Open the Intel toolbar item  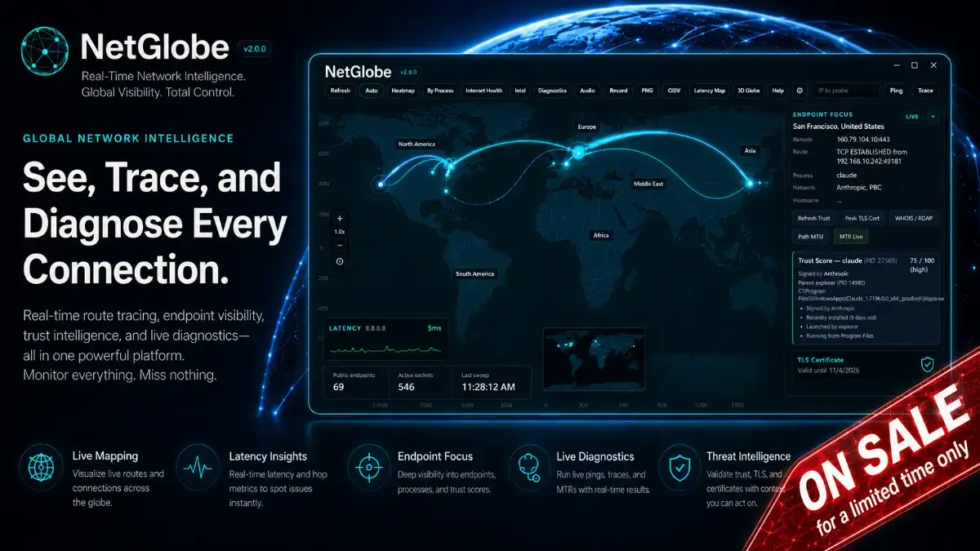click(520, 91)
